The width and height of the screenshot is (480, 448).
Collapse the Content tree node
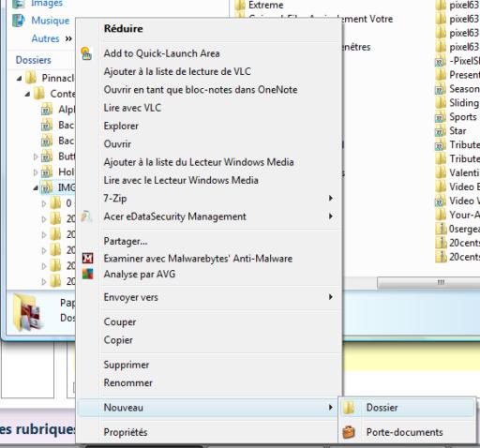tap(27, 94)
